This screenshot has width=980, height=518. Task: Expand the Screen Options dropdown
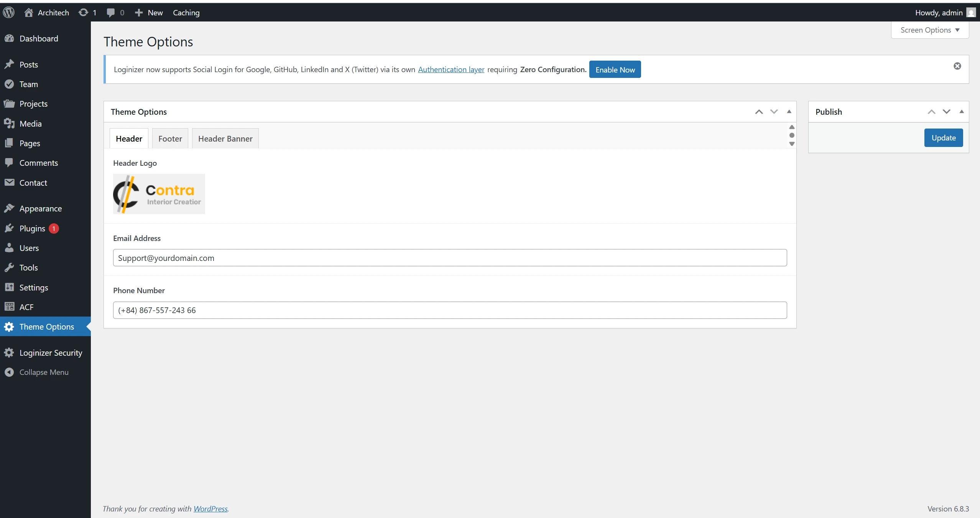(x=929, y=30)
